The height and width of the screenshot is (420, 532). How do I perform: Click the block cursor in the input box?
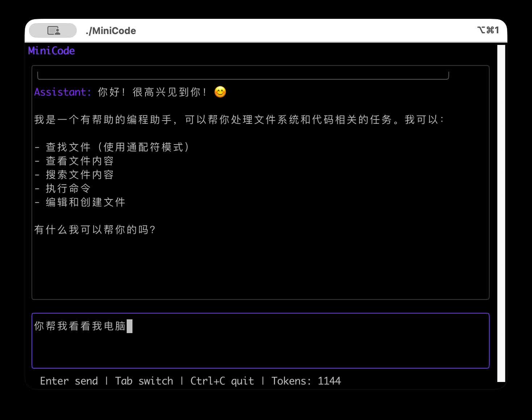130,326
